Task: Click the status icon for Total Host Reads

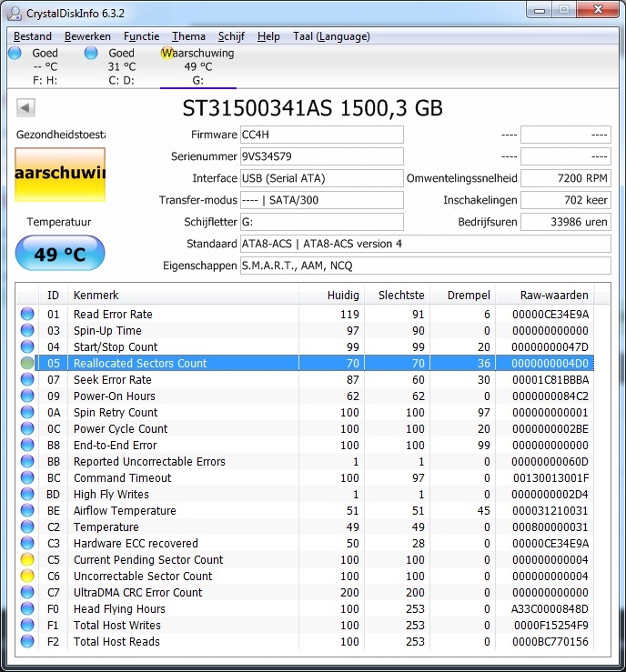Action: click(x=27, y=642)
